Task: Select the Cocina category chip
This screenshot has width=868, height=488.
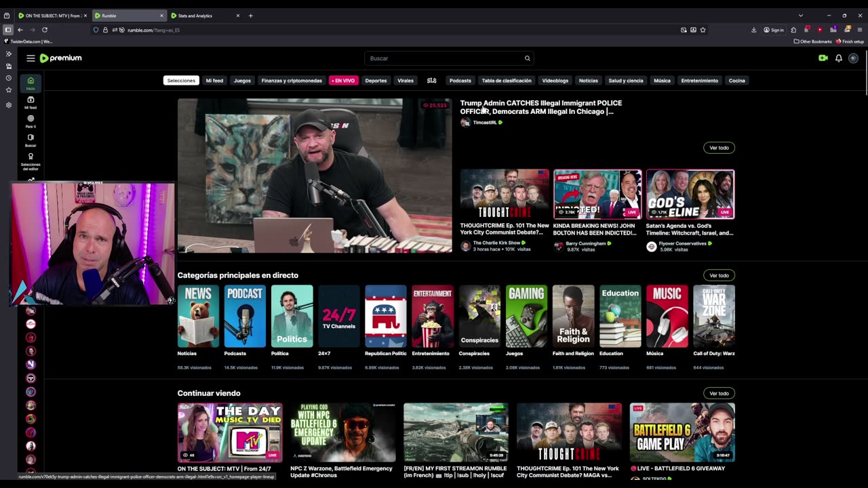Action: (736, 81)
